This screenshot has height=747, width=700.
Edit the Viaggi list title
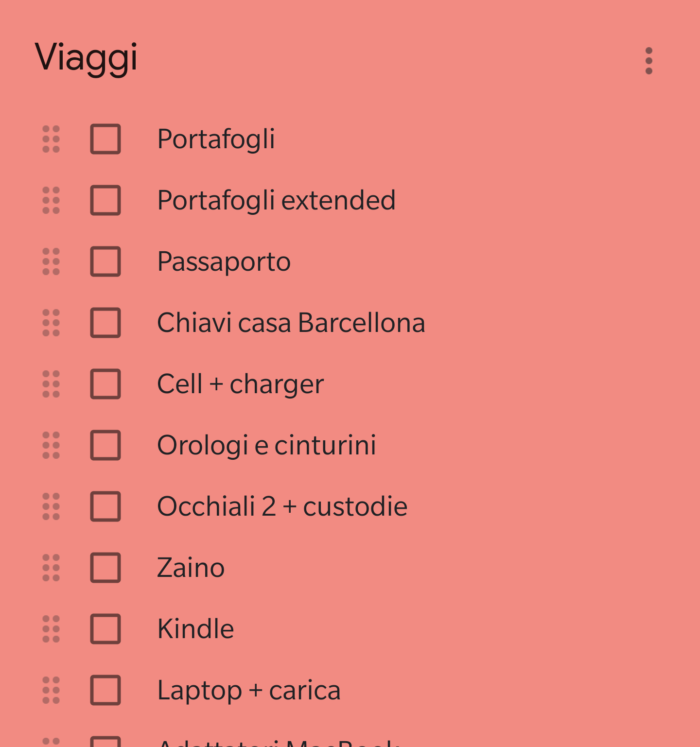87,58
